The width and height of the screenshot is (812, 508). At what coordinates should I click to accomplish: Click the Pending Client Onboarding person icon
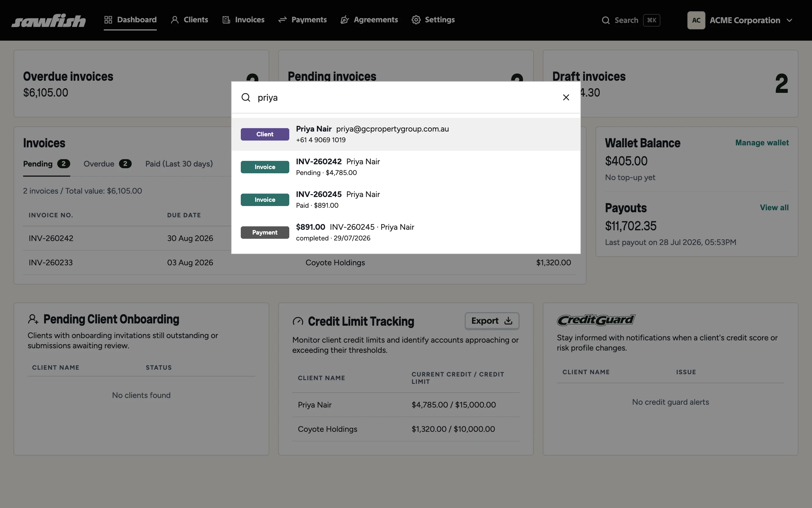[x=33, y=319]
